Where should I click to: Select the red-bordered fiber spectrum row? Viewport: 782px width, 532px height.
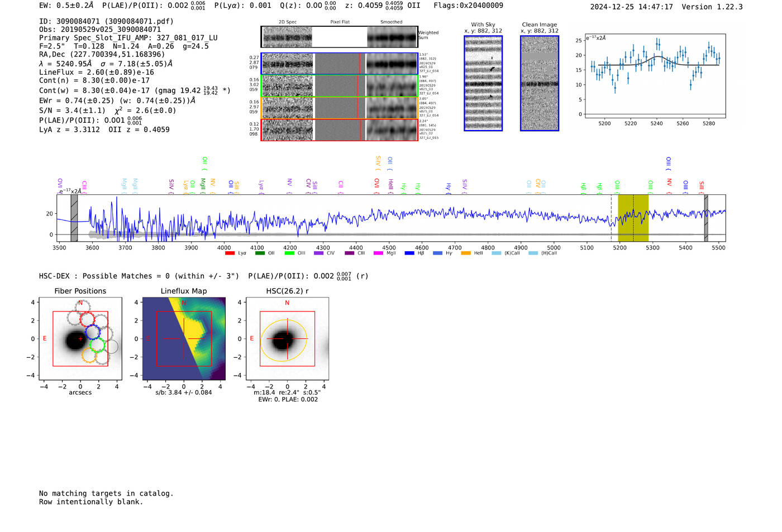339,130
